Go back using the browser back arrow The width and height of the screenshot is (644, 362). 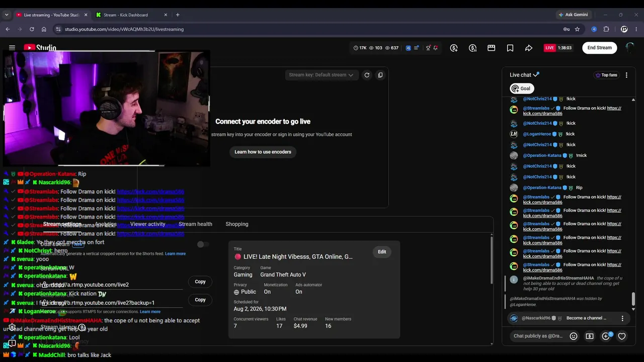coord(8,29)
